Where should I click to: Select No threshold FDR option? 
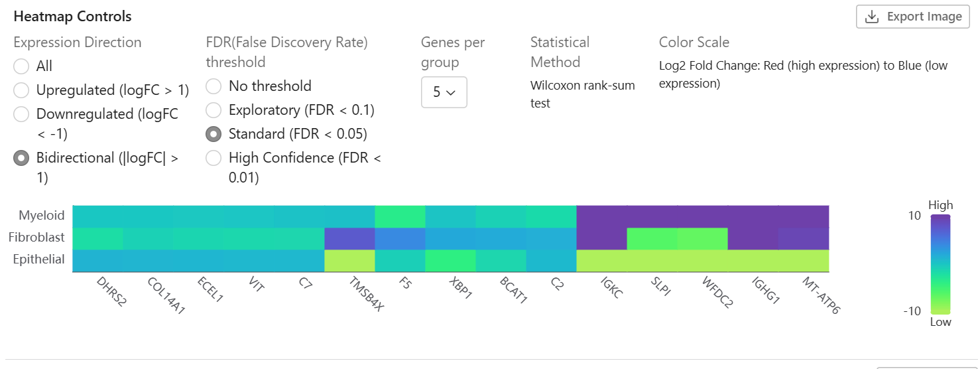[x=214, y=86]
